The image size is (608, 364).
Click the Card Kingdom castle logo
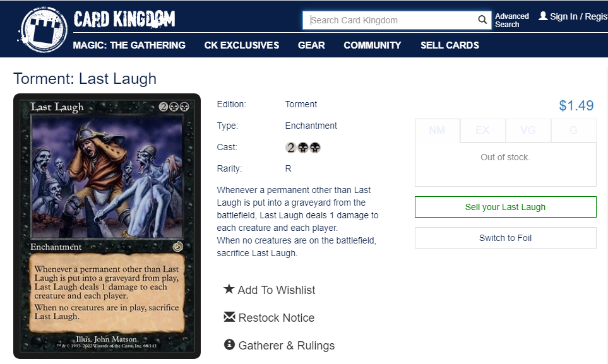coord(43,30)
